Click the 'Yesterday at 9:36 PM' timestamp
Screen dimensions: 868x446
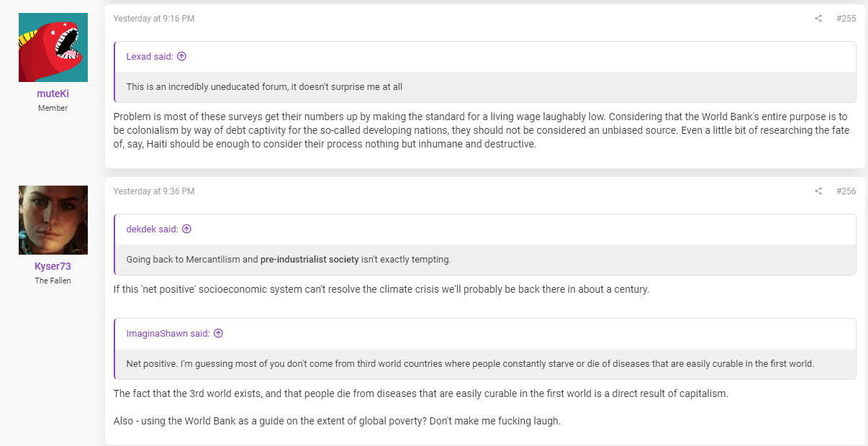pyautogui.click(x=154, y=191)
